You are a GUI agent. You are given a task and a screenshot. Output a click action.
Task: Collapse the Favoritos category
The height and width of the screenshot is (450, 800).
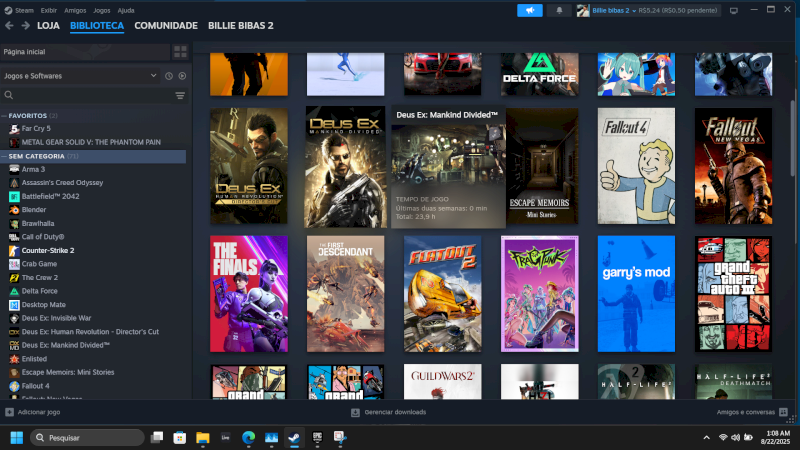click(x=4, y=115)
